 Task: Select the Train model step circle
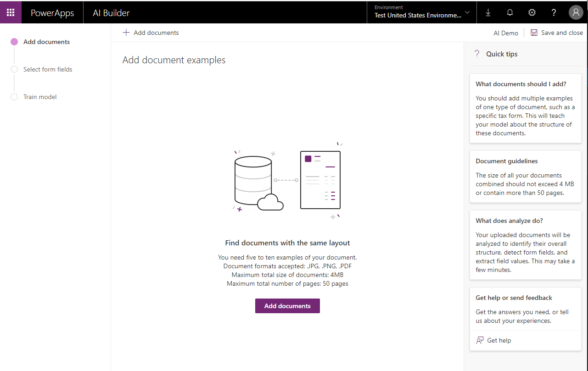click(14, 97)
